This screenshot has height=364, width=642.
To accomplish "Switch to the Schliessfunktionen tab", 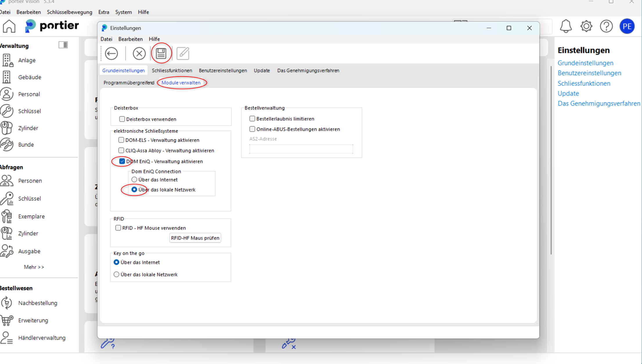I will click(172, 70).
